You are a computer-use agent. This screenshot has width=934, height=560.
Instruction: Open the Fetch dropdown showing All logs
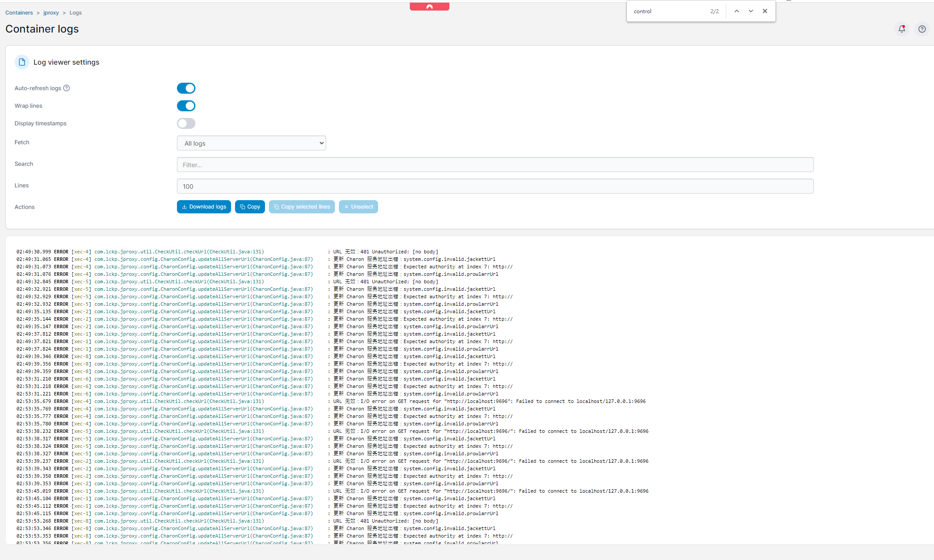point(251,143)
